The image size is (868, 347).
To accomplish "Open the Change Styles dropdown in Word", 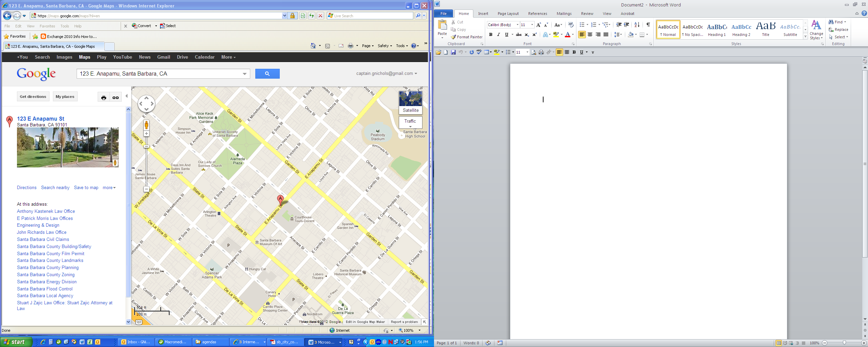I will [816, 30].
